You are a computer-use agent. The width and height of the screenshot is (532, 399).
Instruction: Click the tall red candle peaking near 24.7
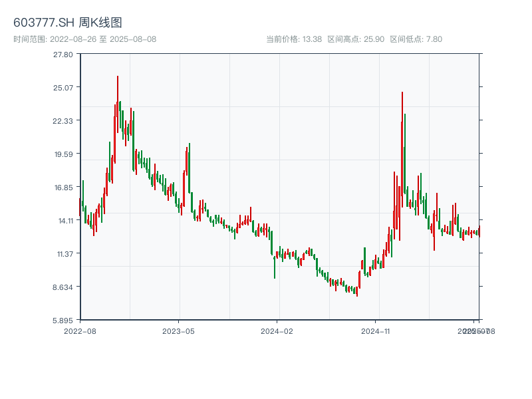pyautogui.click(x=402, y=149)
